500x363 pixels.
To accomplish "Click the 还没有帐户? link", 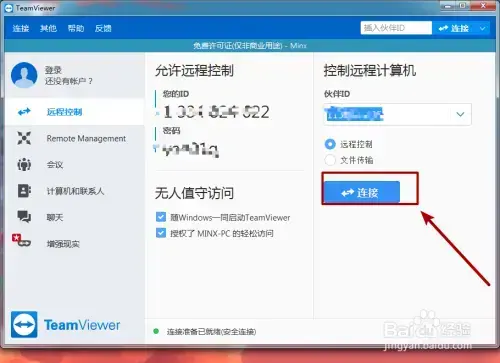I will (x=69, y=81).
